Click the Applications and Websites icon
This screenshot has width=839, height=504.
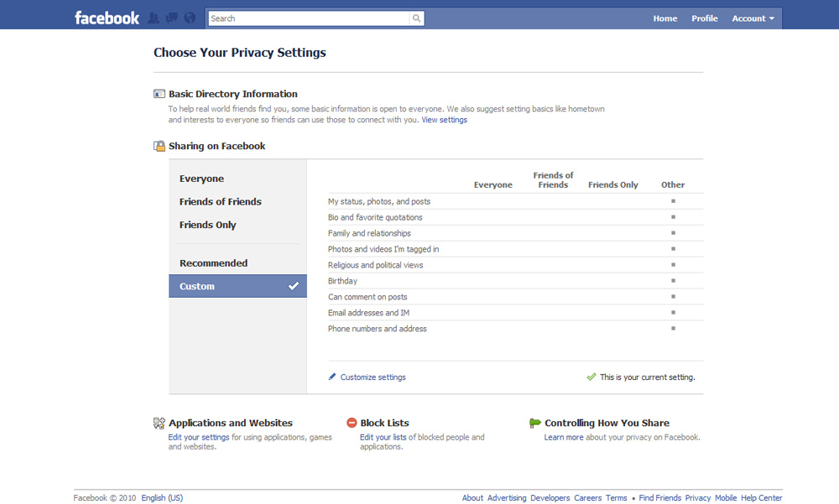pos(159,423)
